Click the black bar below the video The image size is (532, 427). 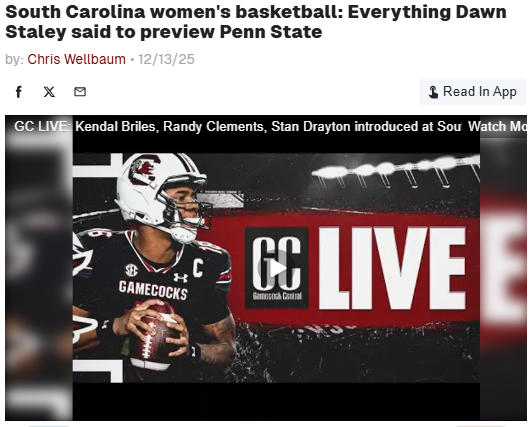click(276, 401)
